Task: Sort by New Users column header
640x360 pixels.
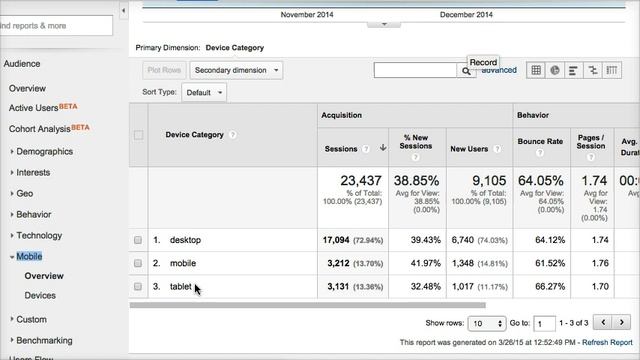Action: 469,149
